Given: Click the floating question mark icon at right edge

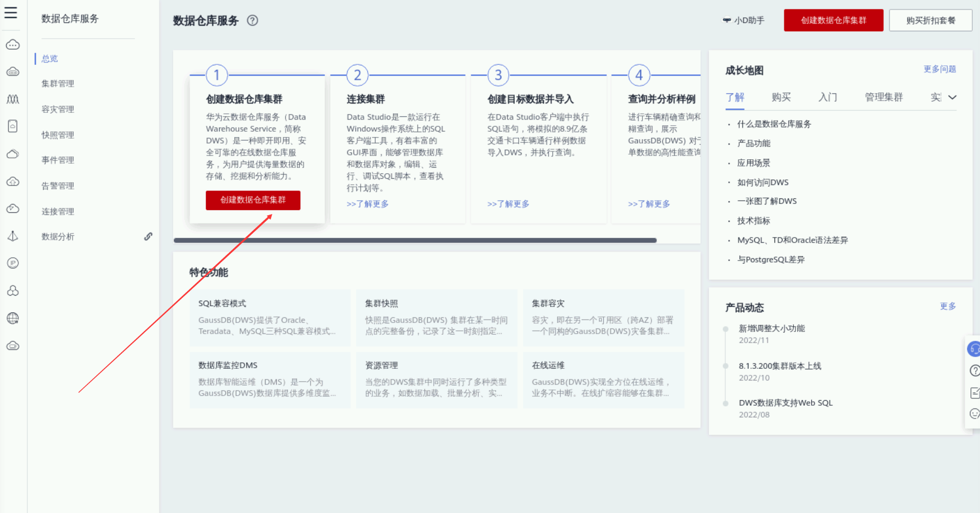Looking at the screenshot, I should click(974, 370).
